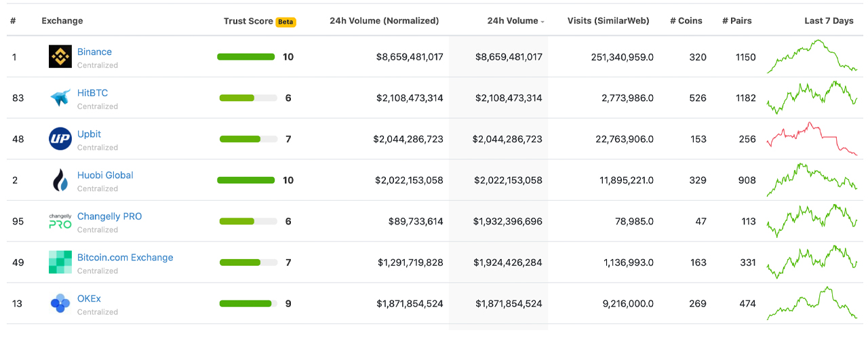Click the Changelly PRO logo icon

click(60, 221)
